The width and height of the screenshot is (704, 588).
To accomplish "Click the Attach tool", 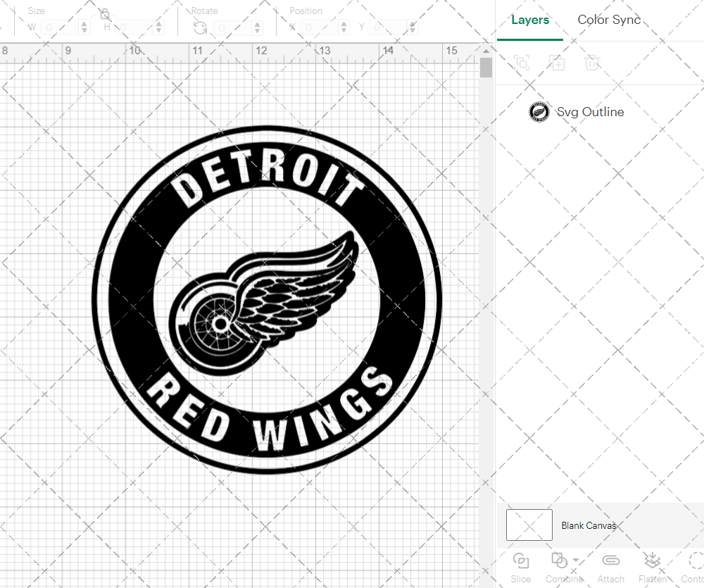I will pyautogui.click(x=610, y=568).
